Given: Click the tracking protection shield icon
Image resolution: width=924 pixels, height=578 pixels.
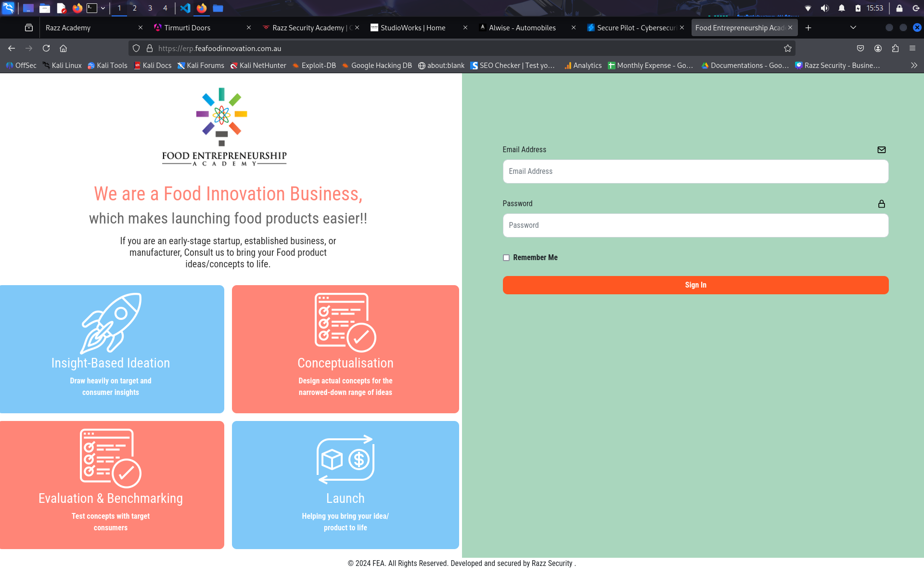Looking at the screenshot, I should 136,48.
